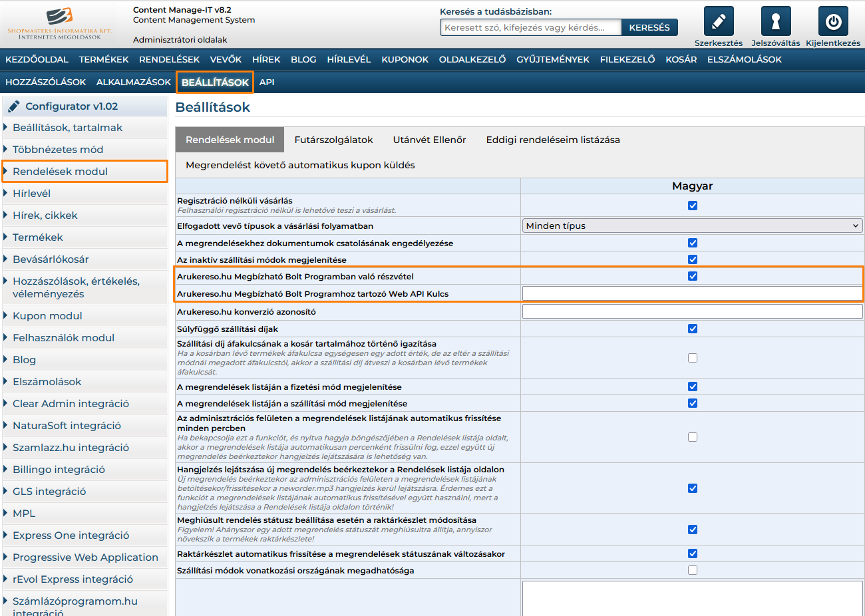The width and height of the screenshot is (865, 616).
Task: Switch to Utánvét Ellenőr tab
Action: [429, 140]
